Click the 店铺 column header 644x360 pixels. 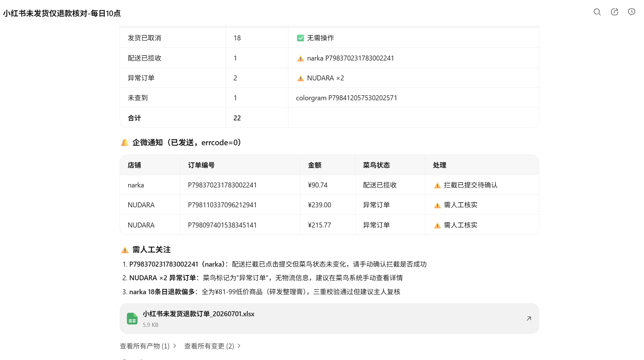134,165
